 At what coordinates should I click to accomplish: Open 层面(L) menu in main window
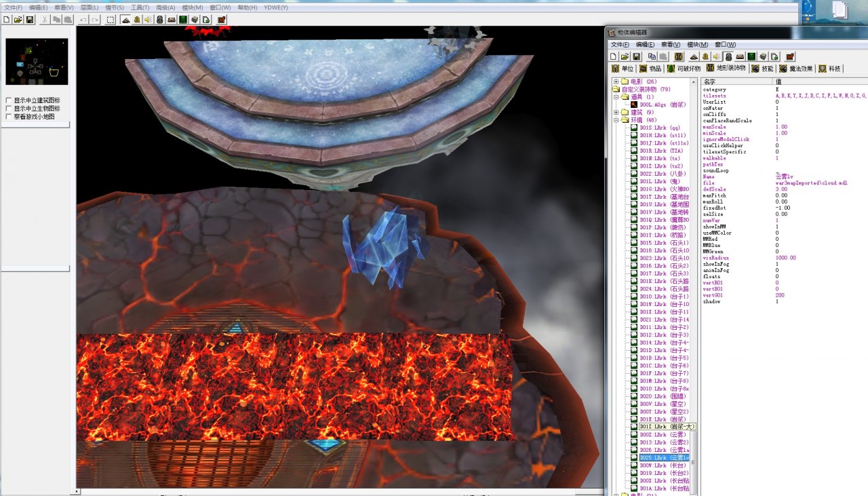(x=90, y=7)
